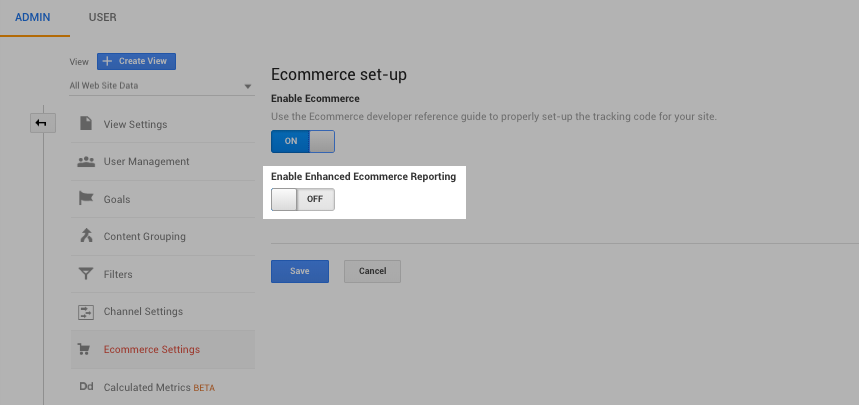Enable Enhanced Ecommerce Reporting toggle
Image resolution: width=859 pixels, height=405 pixels.
[x=303, y=199]
